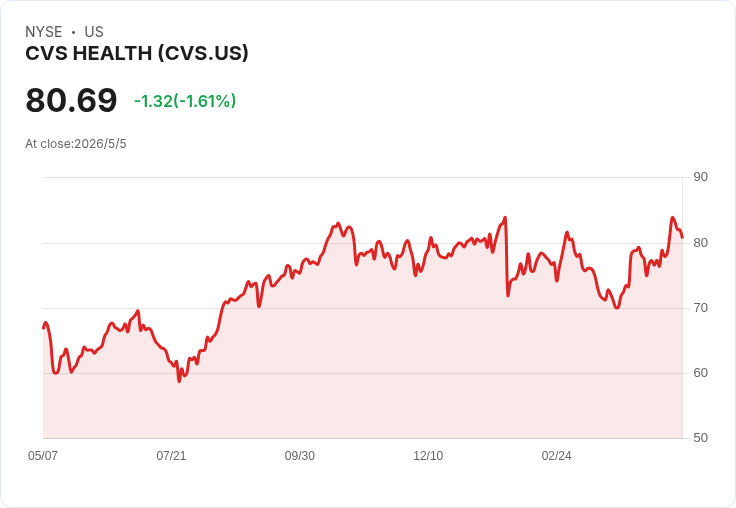The width and height of the screenshot is (736, 508).
Task: Click the 05/07 date axis label
Action: (x=43, y=455)
